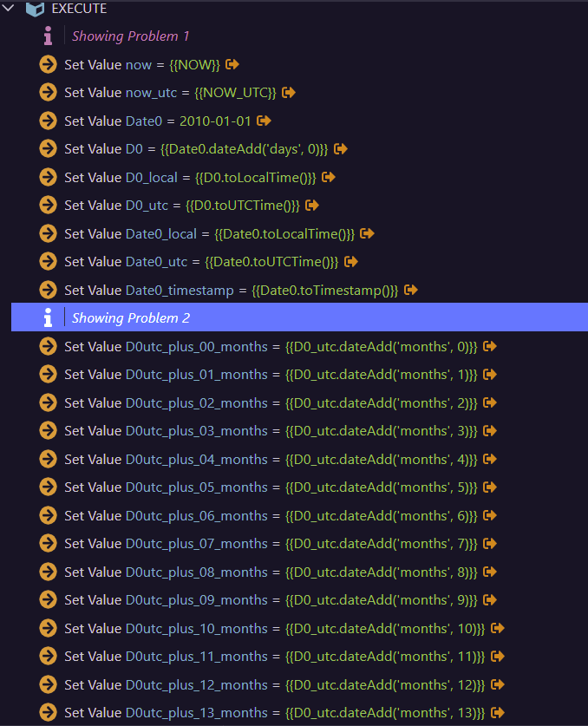The width and height of the screenshot is (588, 726).
Task: Click the output icon after dateAdd('months', 13)
Action: click(x=497, y=713)
